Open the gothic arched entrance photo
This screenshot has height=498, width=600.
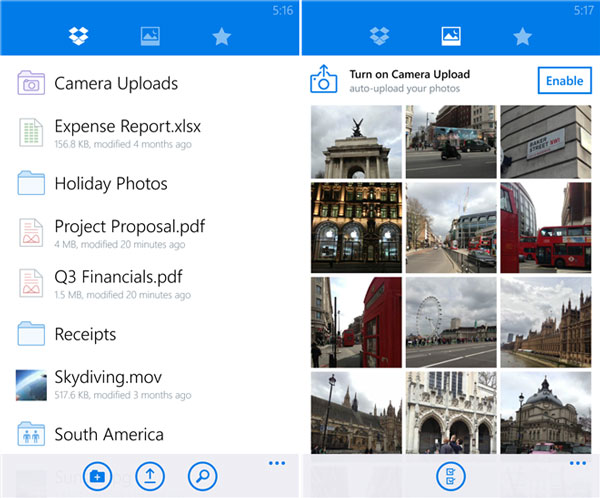click(x=451, y=413)
